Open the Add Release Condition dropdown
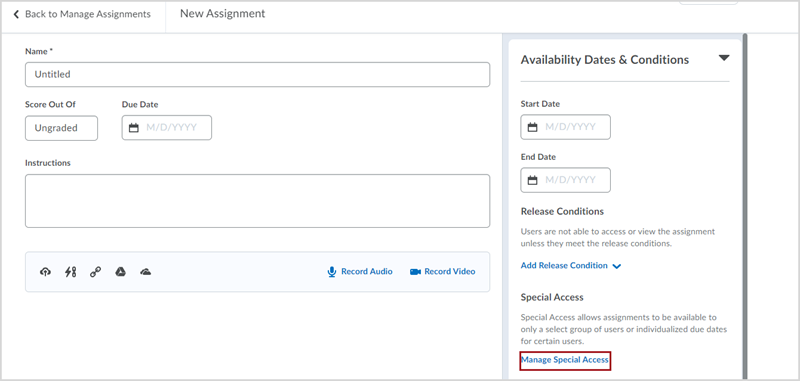This screenshot has width=800, height=381. tap(570, 266)
